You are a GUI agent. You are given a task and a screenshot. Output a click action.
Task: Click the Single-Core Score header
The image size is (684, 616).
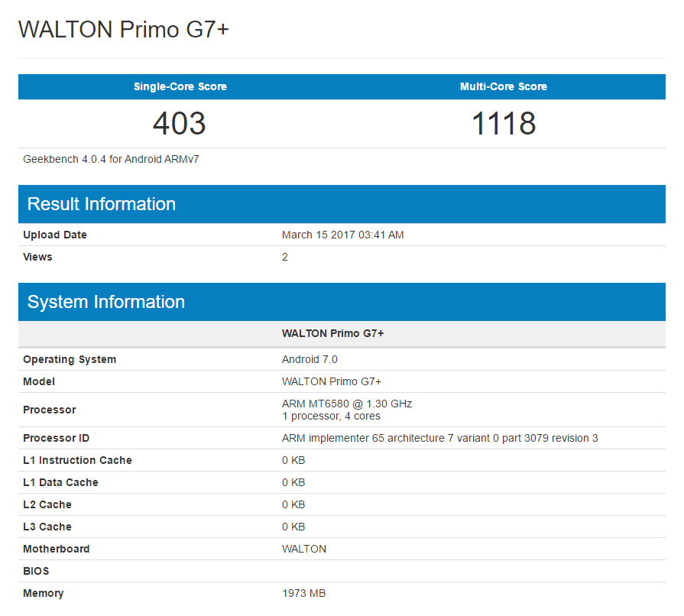[x=180, y=86]
